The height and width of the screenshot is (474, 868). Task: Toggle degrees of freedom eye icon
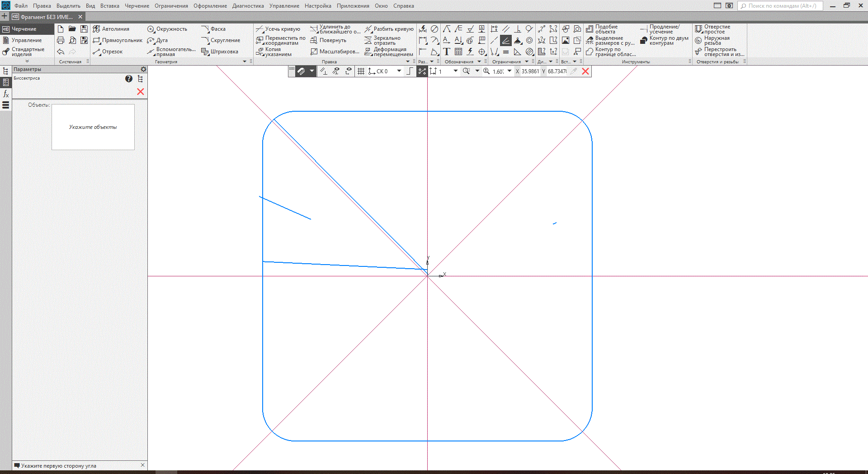point(349,71)
